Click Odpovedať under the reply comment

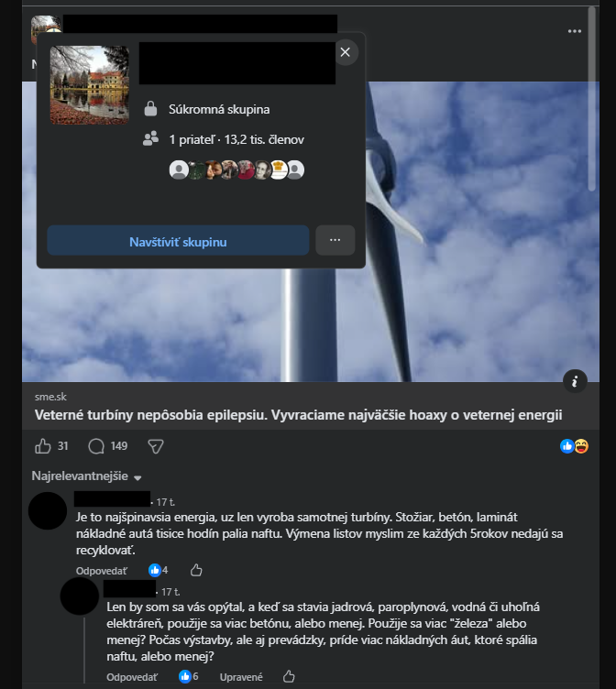[x=132, y=677]
